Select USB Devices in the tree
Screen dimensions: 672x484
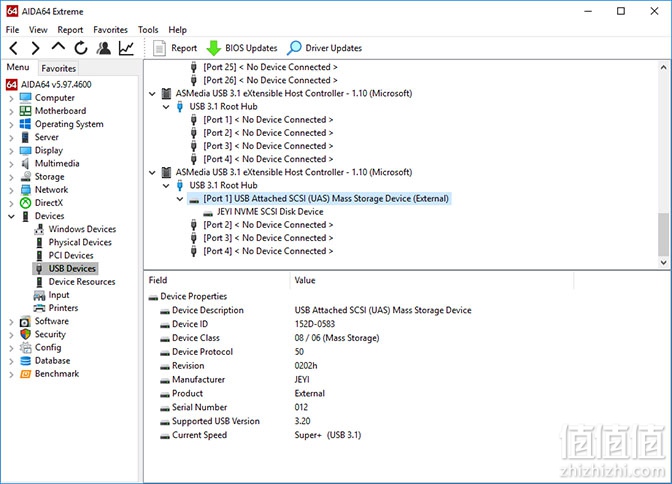(72, 268)
